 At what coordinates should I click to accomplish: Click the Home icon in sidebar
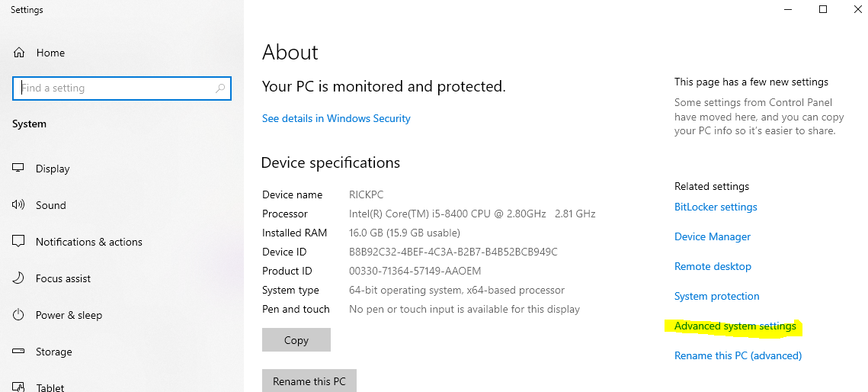click(x=19, y=53)
